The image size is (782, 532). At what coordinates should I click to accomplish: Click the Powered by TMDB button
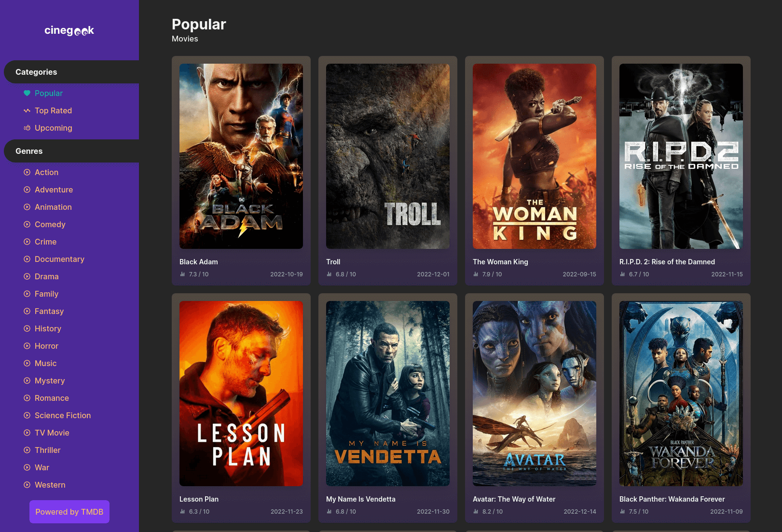click(x=69, y=512)
